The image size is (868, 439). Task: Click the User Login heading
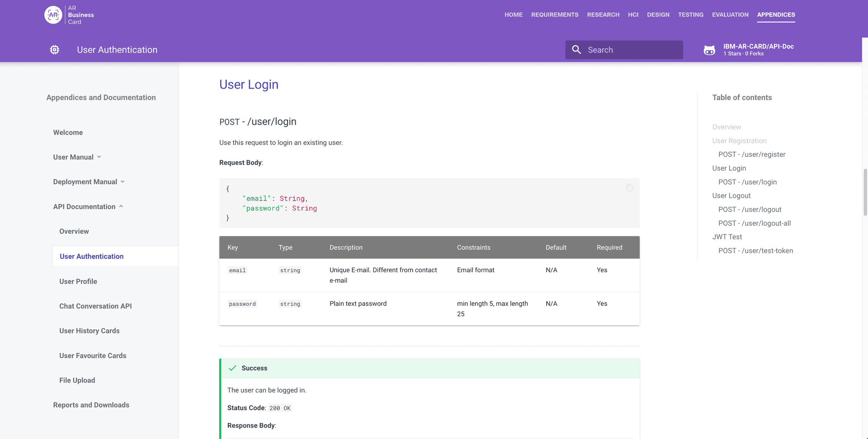249,84
